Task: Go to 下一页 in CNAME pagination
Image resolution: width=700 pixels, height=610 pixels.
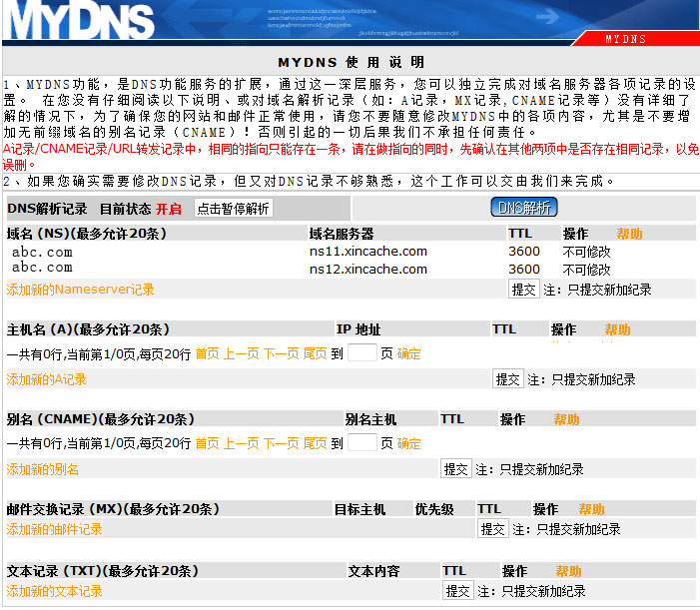Action: click(282, 443)
